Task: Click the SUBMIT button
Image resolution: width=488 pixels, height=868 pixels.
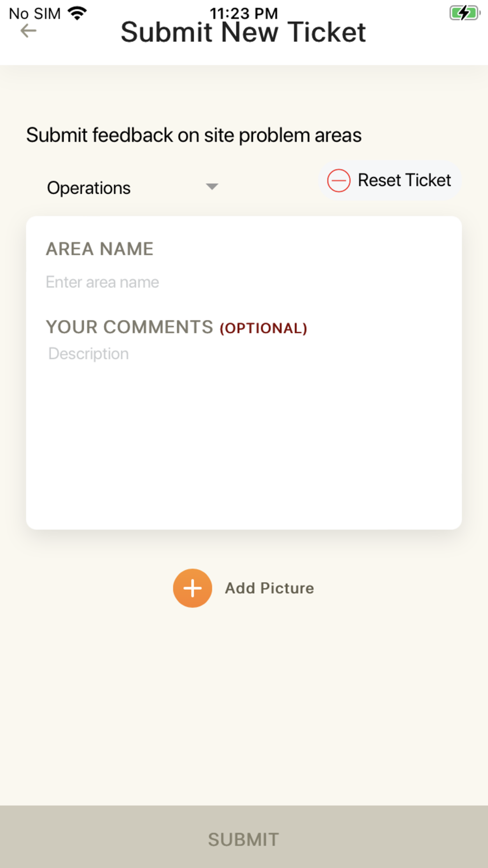Action: click(x=244, y=837)
